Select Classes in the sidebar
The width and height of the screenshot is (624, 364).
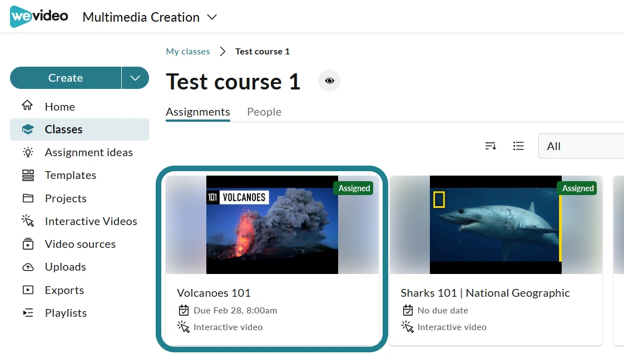(x=80, y=129)
